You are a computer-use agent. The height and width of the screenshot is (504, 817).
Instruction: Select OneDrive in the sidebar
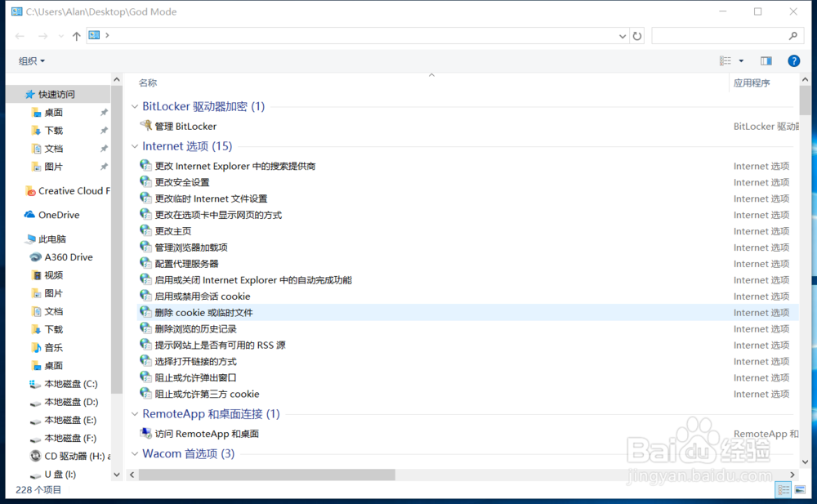pos(58,215)
